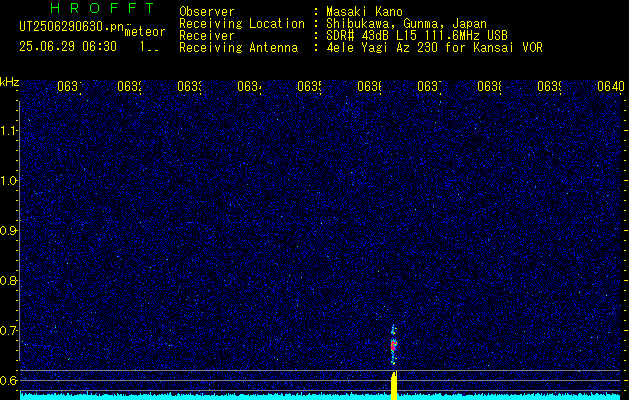This screenshot has height=400, width=629.
Task: Select the receiver value 'SDR# 43dB L15 111.6MHz USB'
Action: click(417, 36)
